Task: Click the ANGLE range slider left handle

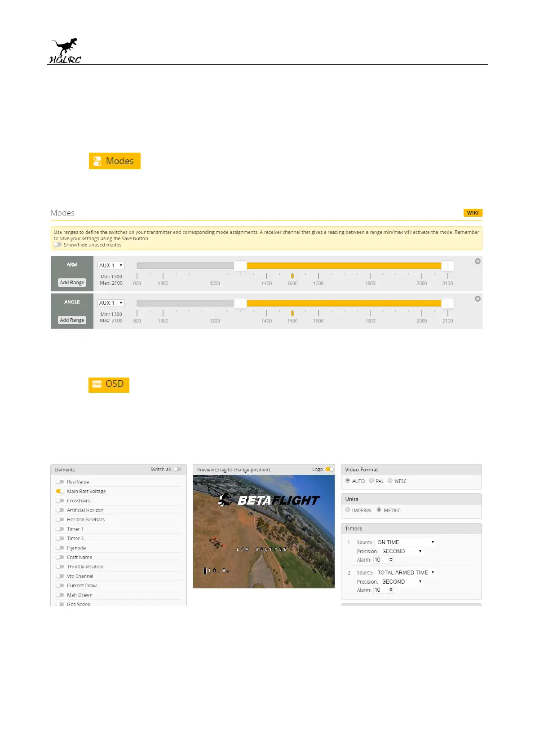Action: pyautogui.click(x=240, y=303)
